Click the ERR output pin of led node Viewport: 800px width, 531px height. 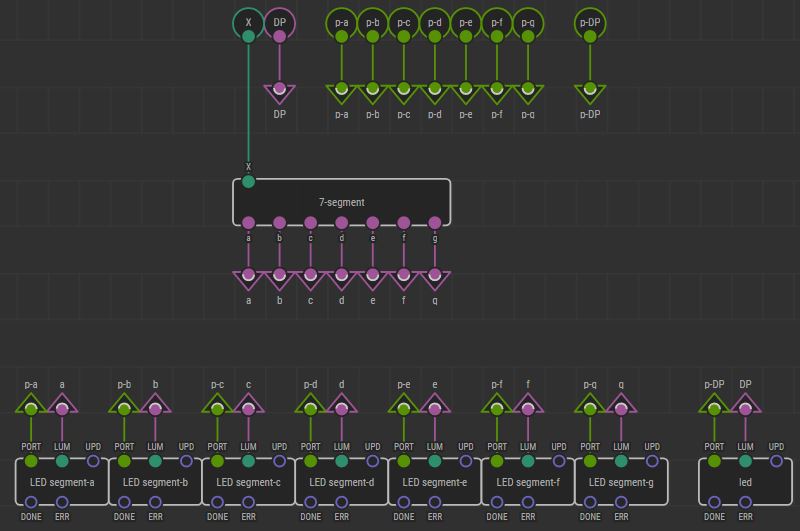745,502
